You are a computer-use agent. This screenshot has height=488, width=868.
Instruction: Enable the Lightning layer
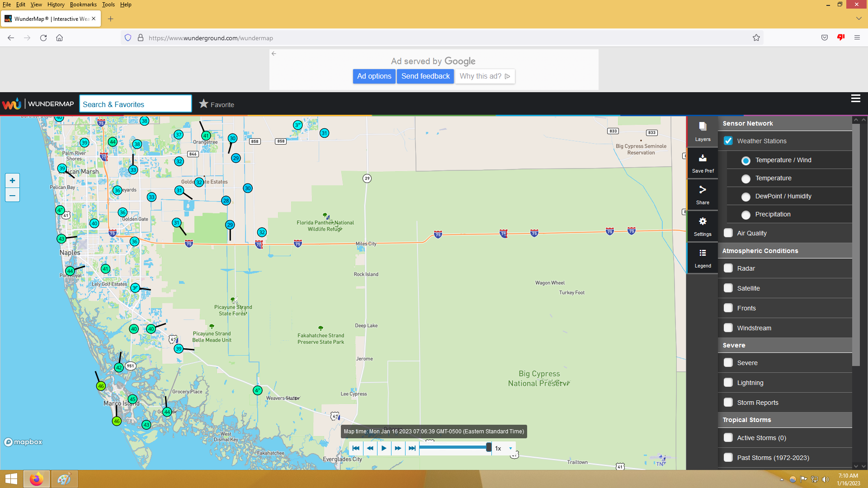pos(728,383)
